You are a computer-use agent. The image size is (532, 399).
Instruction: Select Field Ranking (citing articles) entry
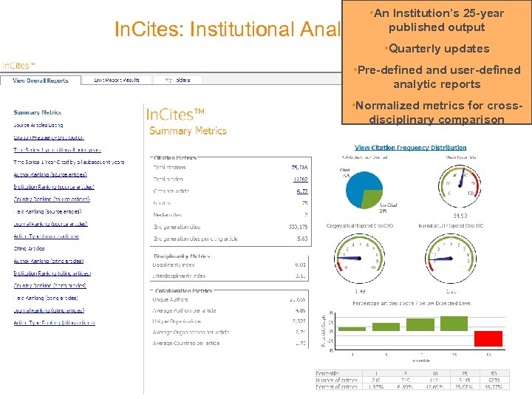46,298
